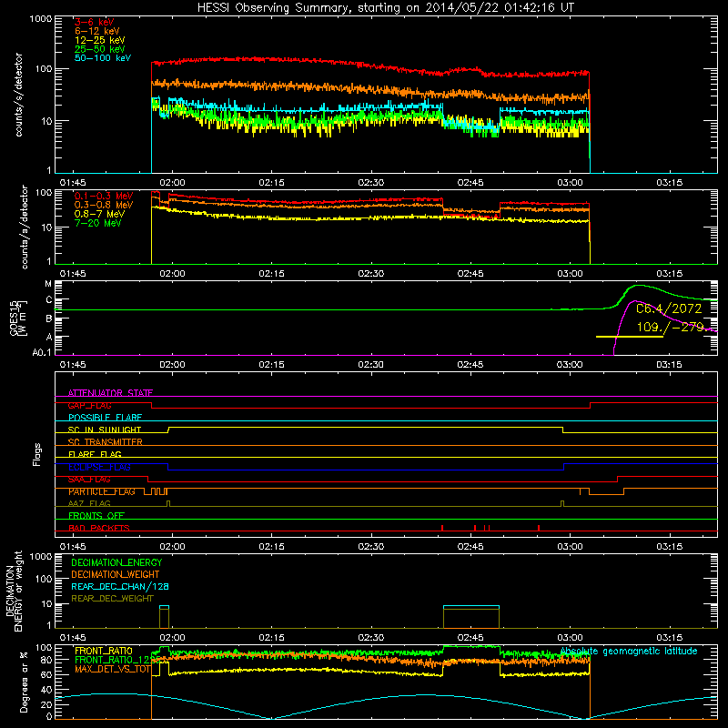Click the C6.4/2072 flare annotation

pyautogui.click(x=669, y=308)
